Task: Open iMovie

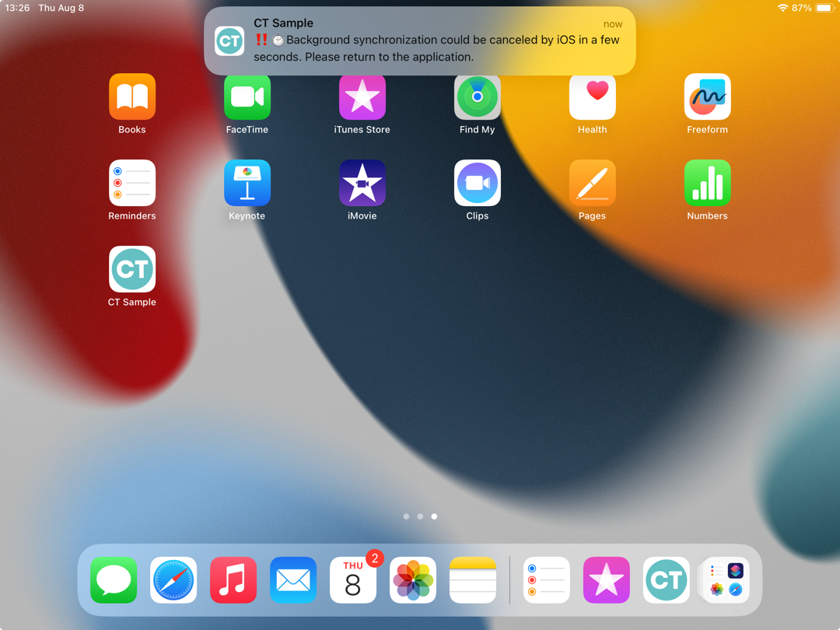Action: click(x=362, y=183)
